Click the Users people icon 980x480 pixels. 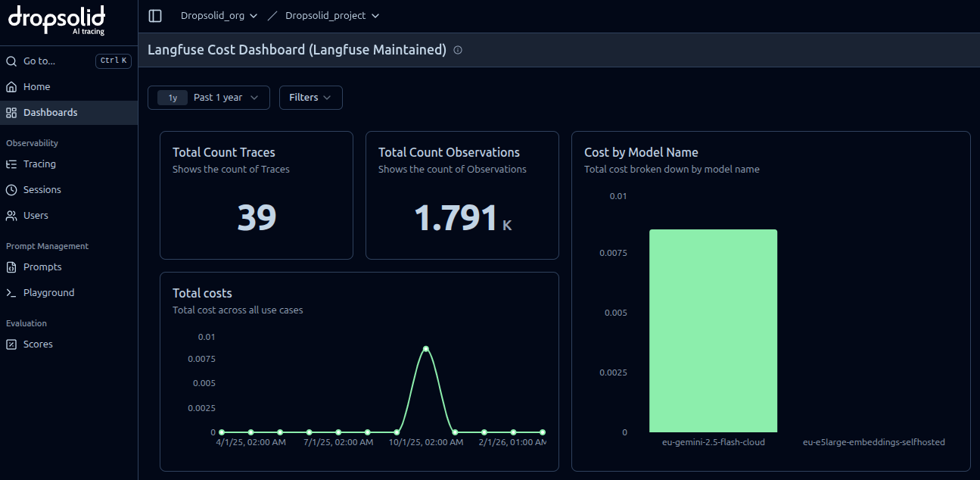11,216
